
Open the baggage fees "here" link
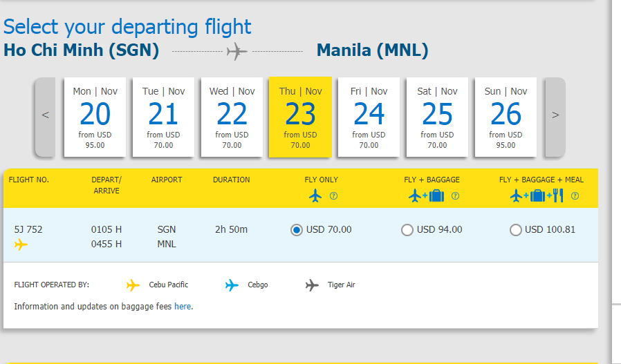point(183,306)
